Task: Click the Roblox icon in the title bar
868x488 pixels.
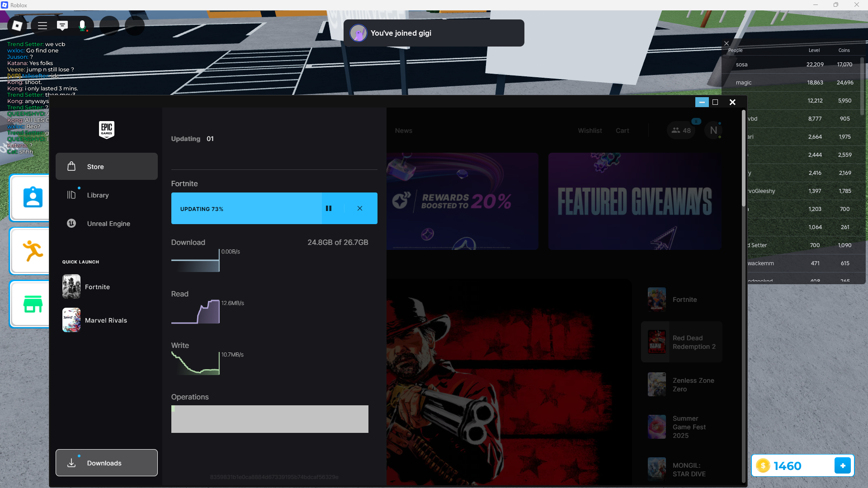Action: click(x=5, y=5)
